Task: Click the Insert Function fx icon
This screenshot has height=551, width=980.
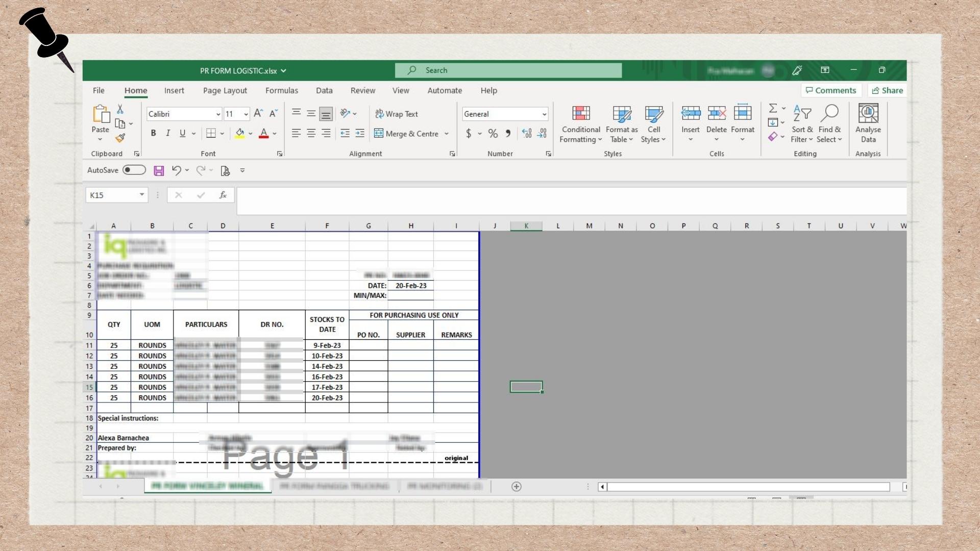Action: [x=223, y=195]
